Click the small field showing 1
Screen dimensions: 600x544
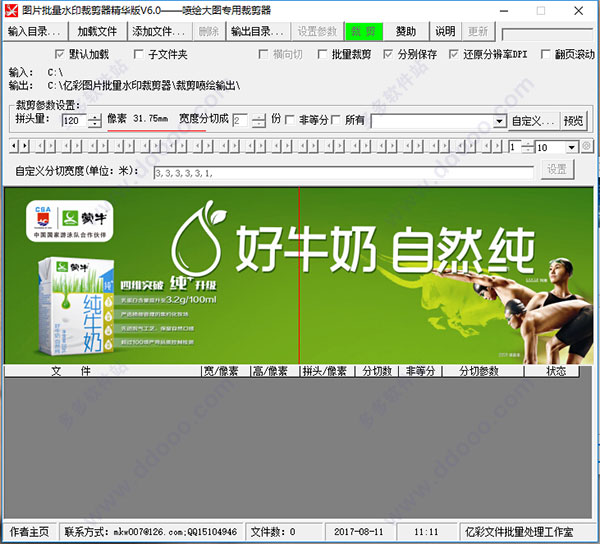(515, 147)
